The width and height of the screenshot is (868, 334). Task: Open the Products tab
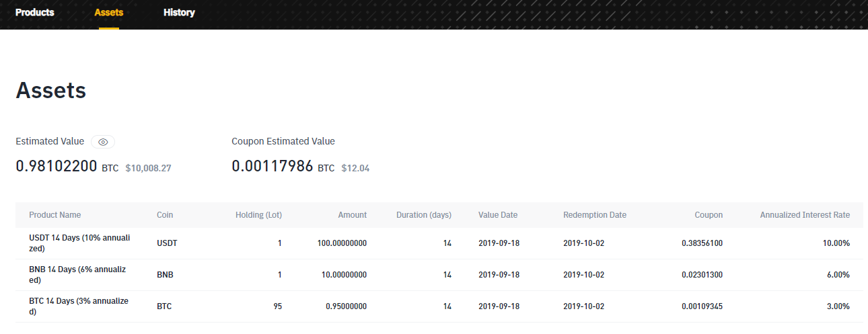(x=35, y=12)
